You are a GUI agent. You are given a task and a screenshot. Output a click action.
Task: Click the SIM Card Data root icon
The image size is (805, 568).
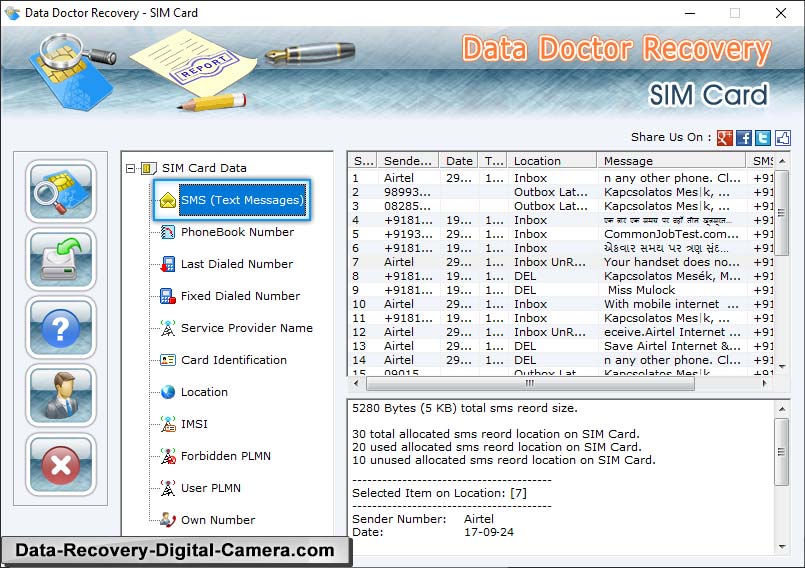(148, 168)
